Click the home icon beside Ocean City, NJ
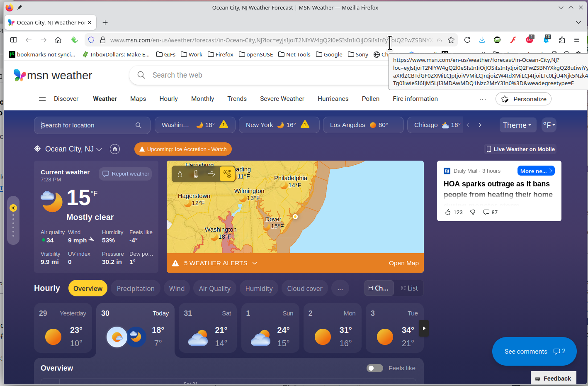 [115, 149]
